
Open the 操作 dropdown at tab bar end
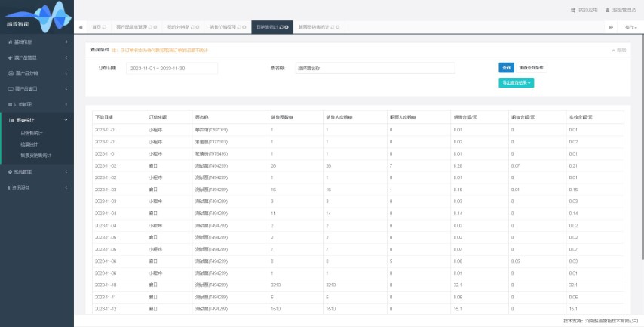coord(631,27)
